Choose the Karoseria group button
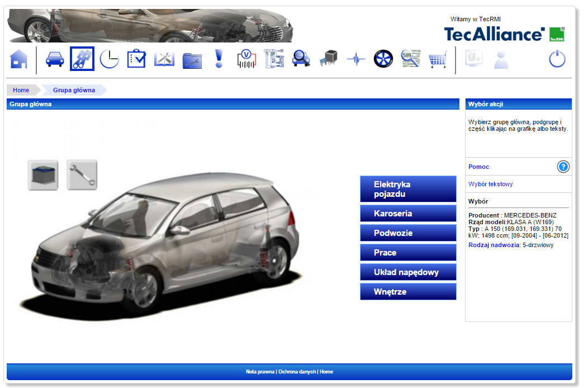 [x=408, y=214]
